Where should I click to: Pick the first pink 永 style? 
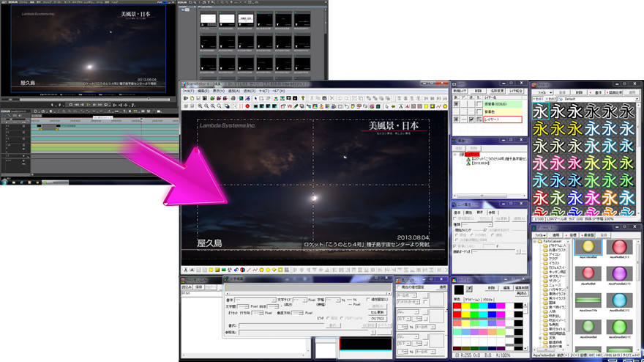pyautogui.click(x=541, y=163)
